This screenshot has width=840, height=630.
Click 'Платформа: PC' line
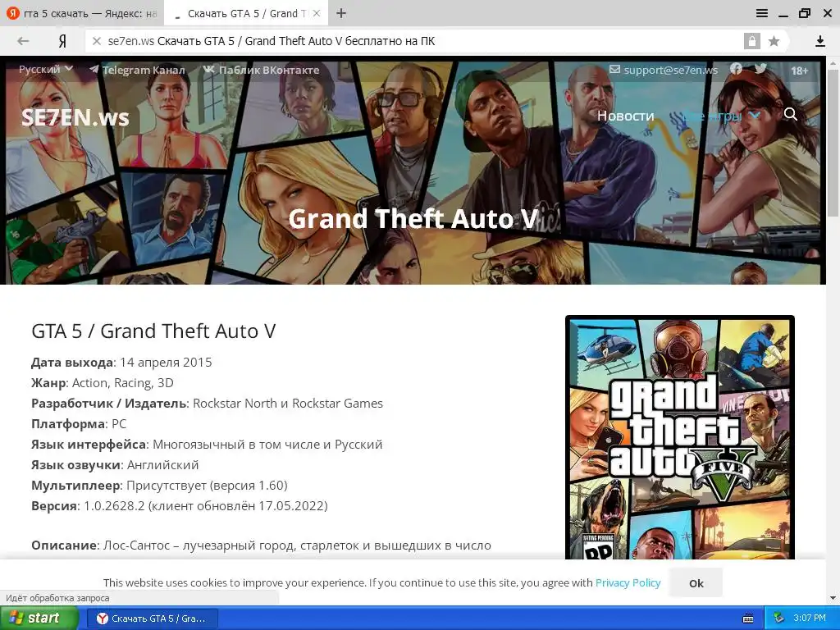[x=79, y=424]
